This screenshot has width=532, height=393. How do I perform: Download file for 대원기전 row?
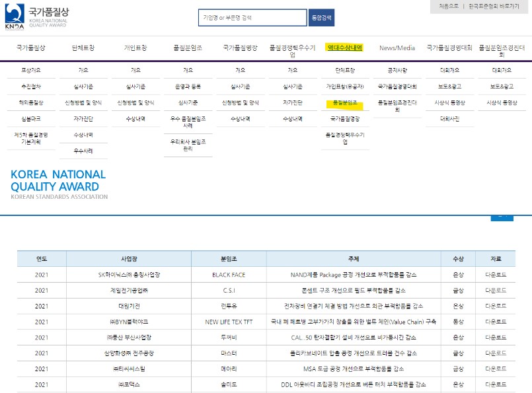[496, 306]
